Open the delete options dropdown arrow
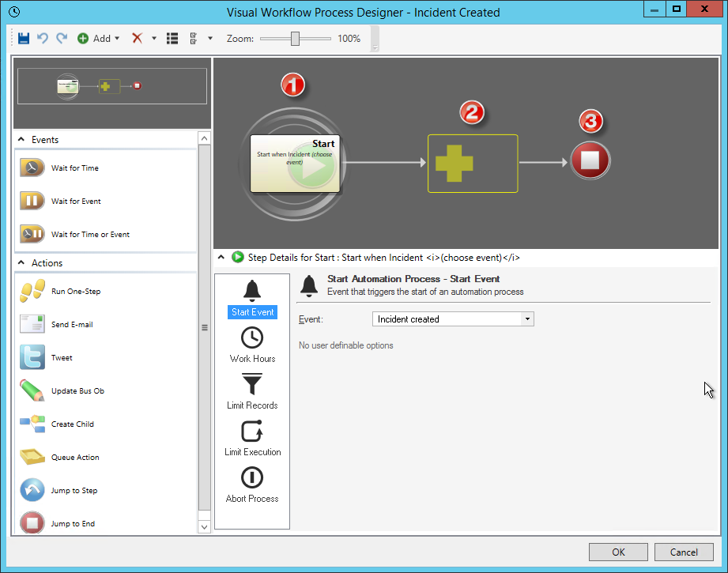The width and height of the screenshot is (728, 573). 154,39
